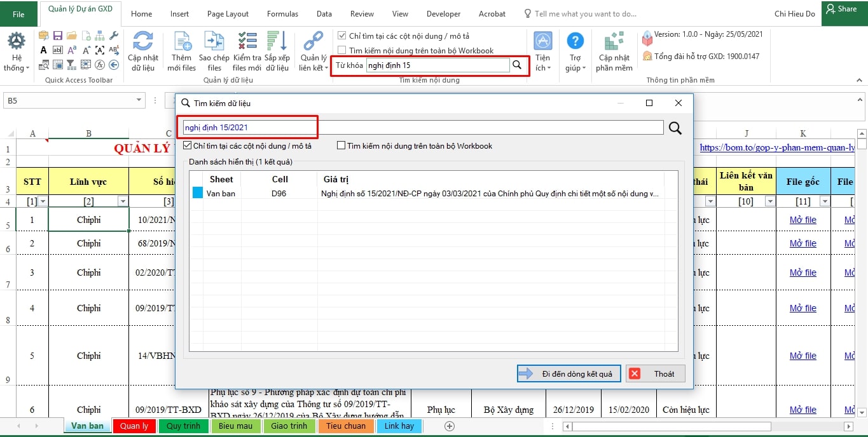Click the Cập nhật phần mềm icon

pos(614,42)
